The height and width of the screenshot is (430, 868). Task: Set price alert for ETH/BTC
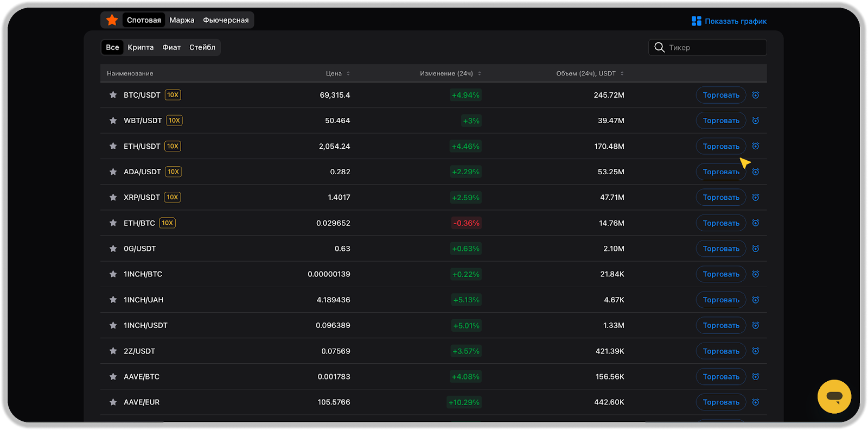click(x=756, y=223)
